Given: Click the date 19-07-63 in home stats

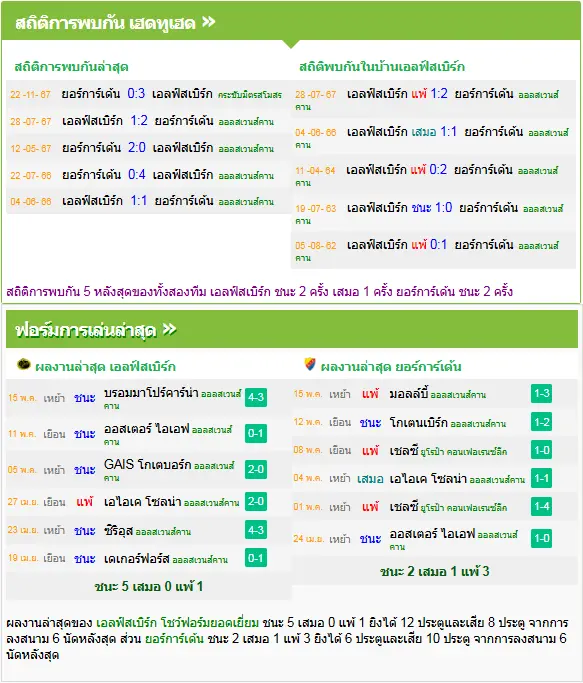Looking at the screenshot, I should point(315,208).
